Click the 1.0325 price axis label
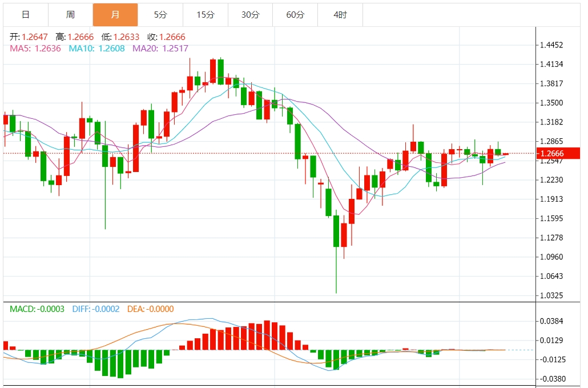Image resolution: width=588 pixels, height=388 pixels. coord(551,295)
